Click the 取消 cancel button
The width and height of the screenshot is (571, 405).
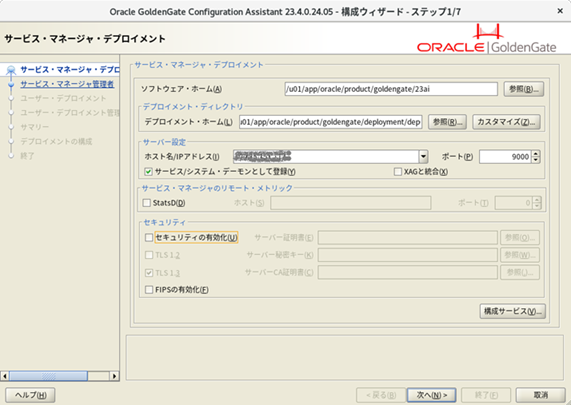540,395
